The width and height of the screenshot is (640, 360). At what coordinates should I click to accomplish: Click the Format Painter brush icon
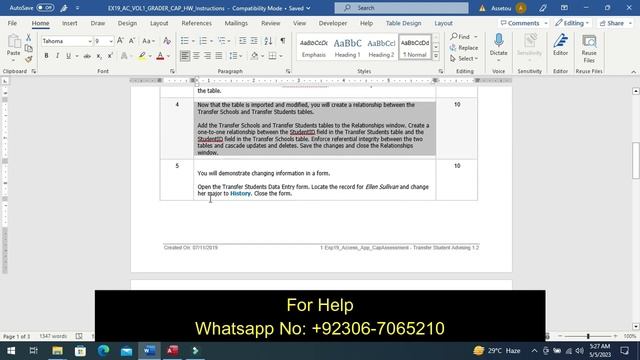(x=29, y=59)
